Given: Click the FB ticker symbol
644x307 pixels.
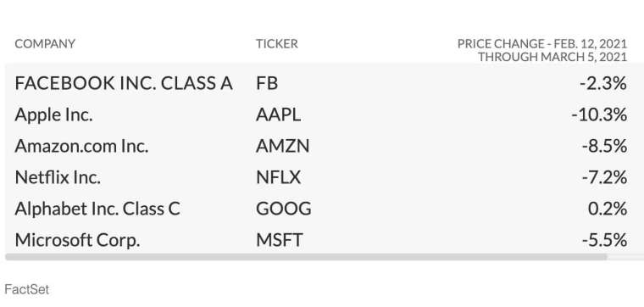Looking at the screenshot, I should (267, 83).
